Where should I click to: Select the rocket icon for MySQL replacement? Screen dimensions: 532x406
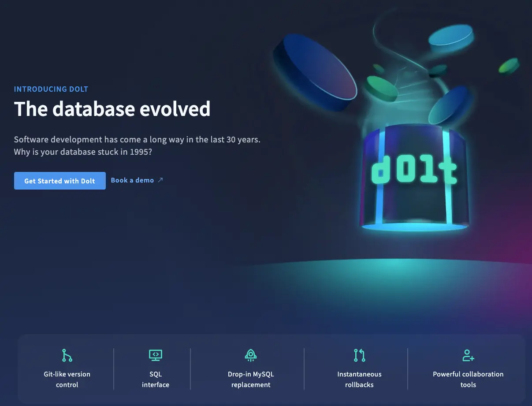coord(251,355)
